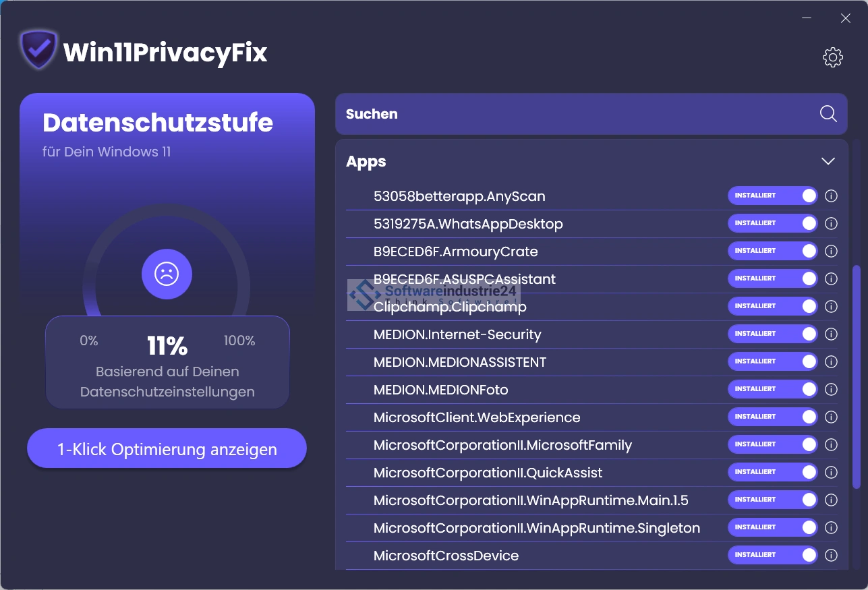Click the Apps section header
This screenshot has width=868, height=590.
point(366,162)
